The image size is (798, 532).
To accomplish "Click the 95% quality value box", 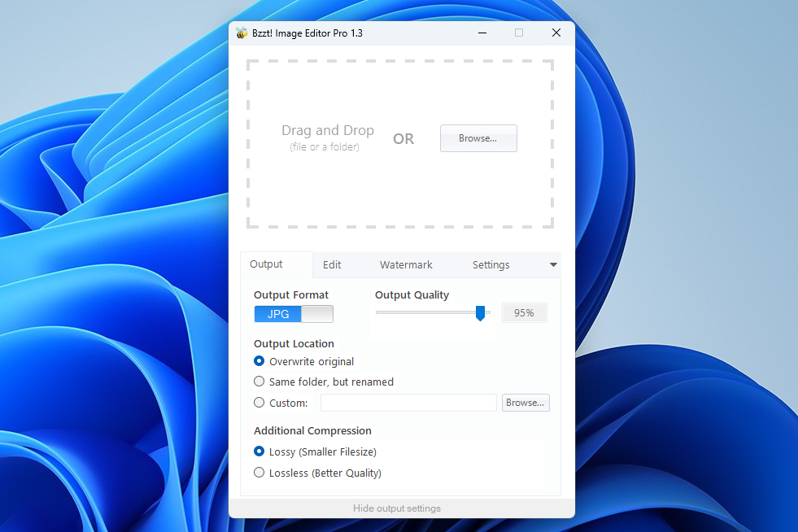I will 524,312.
